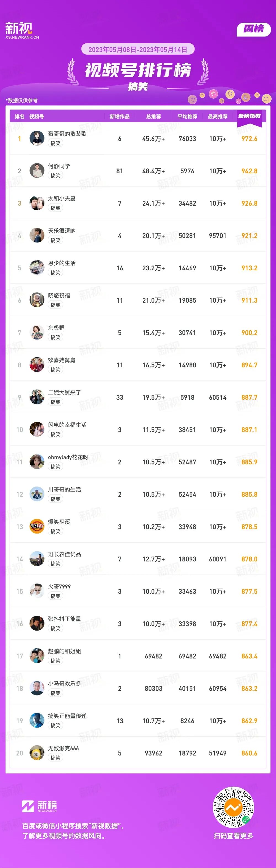Click the avatar of 无敌灏克666
The height and width of the screenshot is (868, 276).
point(37,753)
